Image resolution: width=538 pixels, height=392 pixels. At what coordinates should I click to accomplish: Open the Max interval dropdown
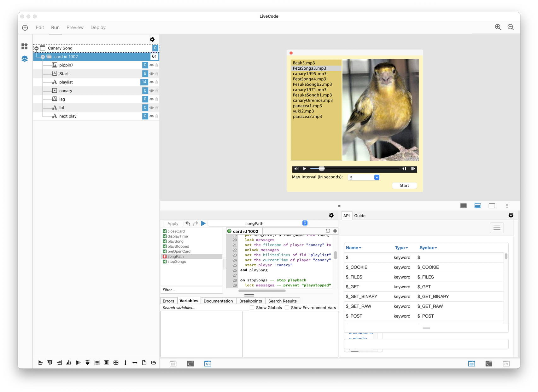pyautogui.click(x=377, y=177)
